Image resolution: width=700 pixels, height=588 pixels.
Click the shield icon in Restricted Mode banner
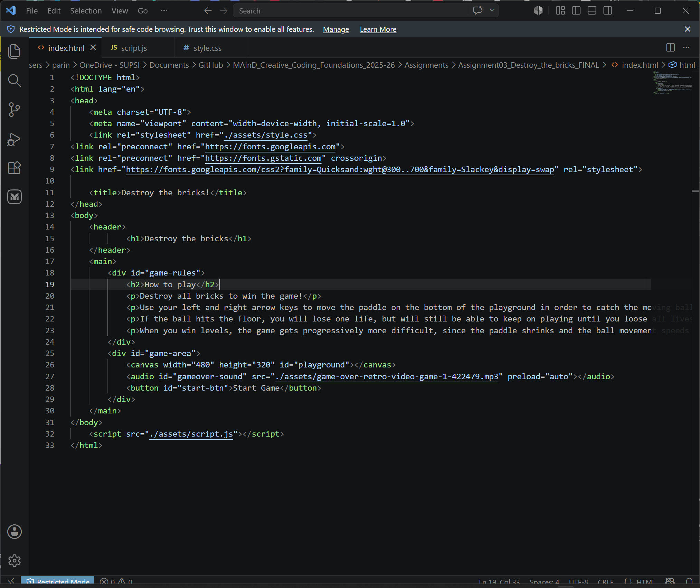pos(11,29)
